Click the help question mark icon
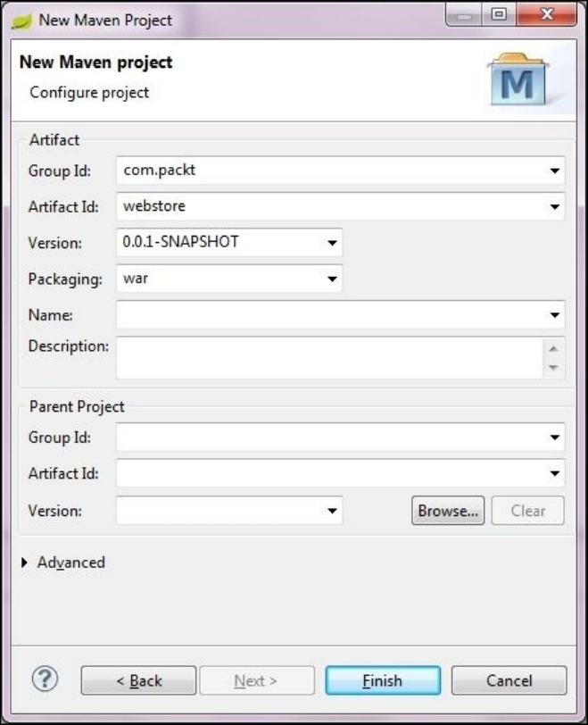Viewport: 588px width, 725px height. [45, 679]
